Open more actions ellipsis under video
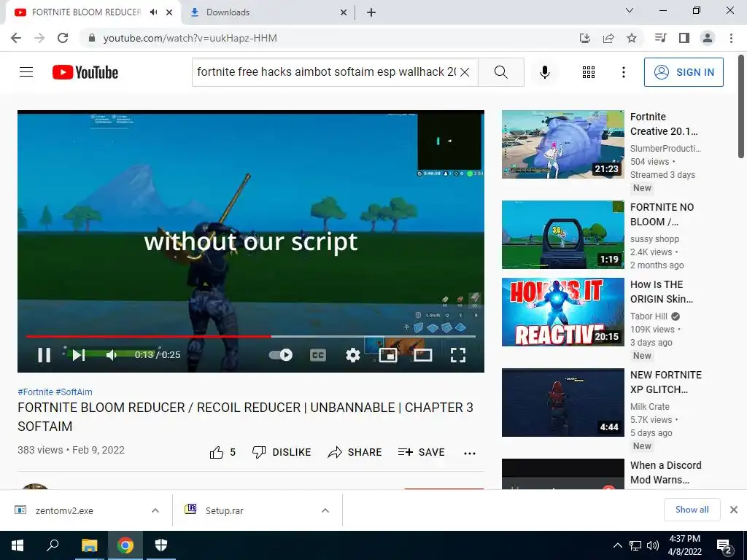The width and height of the screenshot is (747, 560). (470, 453)
